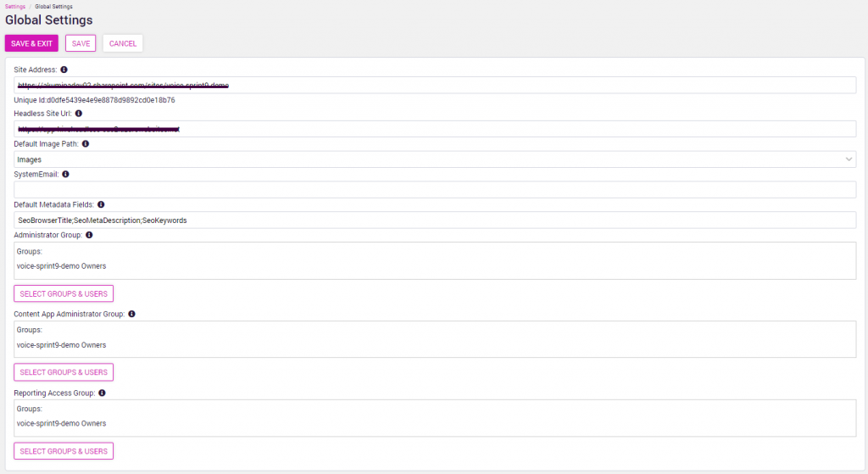
Task: Click info icon beside SystemEmail label
Action: (x=66, y=174)
